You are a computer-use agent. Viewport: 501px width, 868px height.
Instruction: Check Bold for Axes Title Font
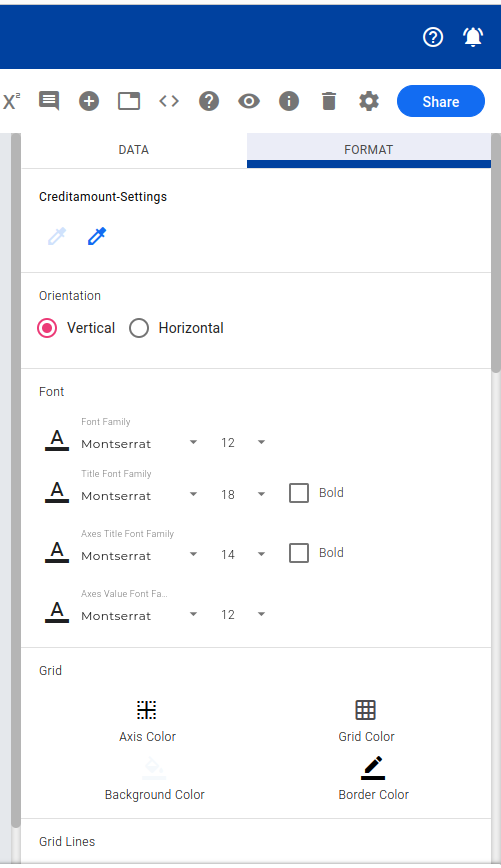tap(299, 552)
